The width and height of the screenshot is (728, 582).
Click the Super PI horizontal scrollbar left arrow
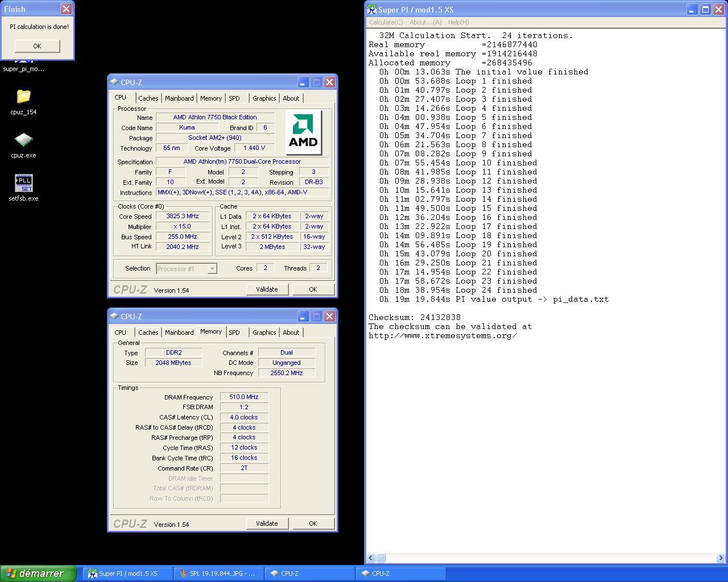click(371, 558)
